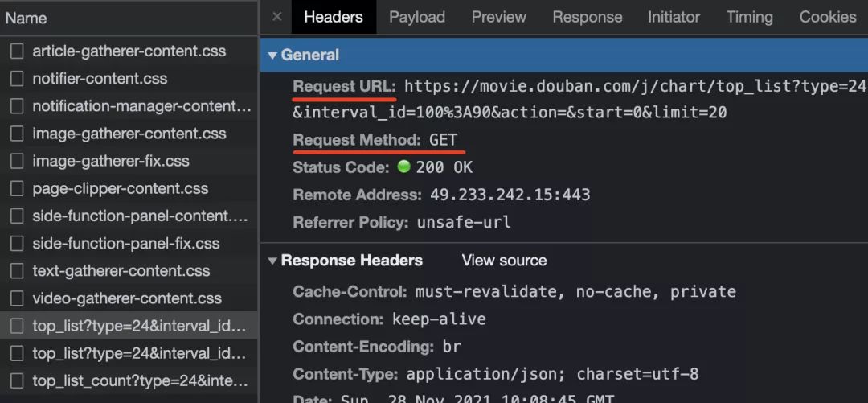Image resolution: width=868 pixels, height=403 pixels.
Task: Close the request details panel with X
Action: 276,17
